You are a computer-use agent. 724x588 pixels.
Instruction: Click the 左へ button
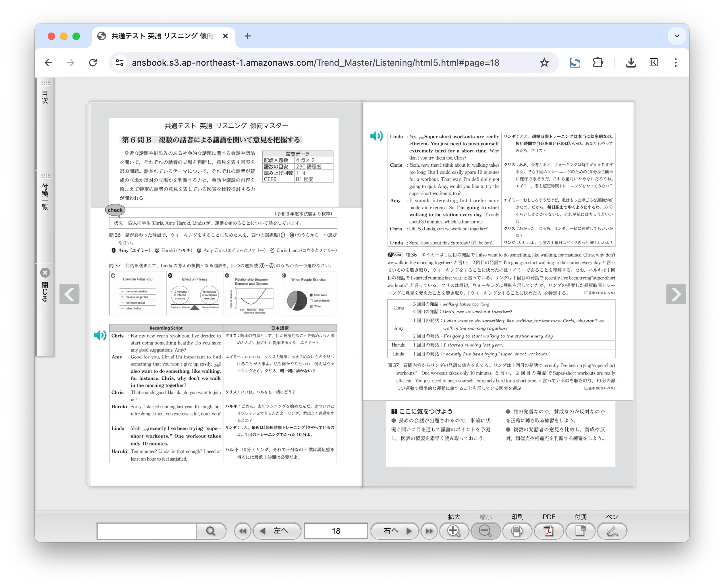point(277,530)
